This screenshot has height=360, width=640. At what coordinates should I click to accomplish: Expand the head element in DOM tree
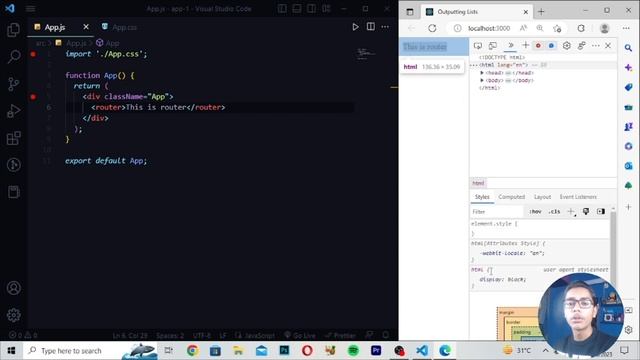tap(482, 73)
